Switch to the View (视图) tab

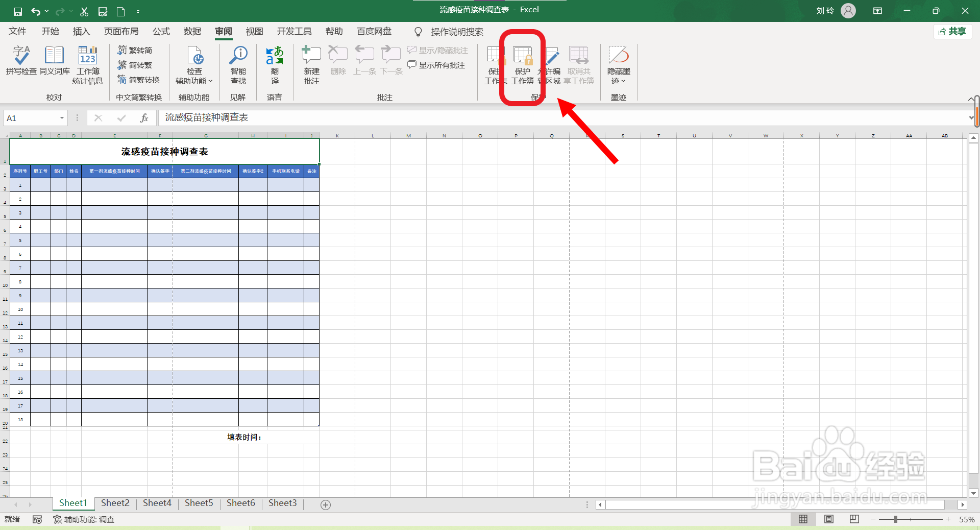[254, 32]
